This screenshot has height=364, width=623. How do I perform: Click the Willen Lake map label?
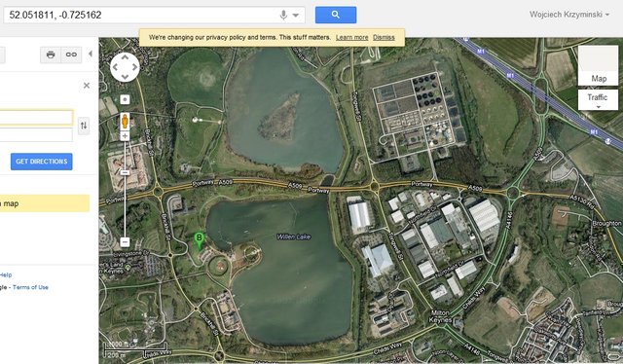[294, 237]
